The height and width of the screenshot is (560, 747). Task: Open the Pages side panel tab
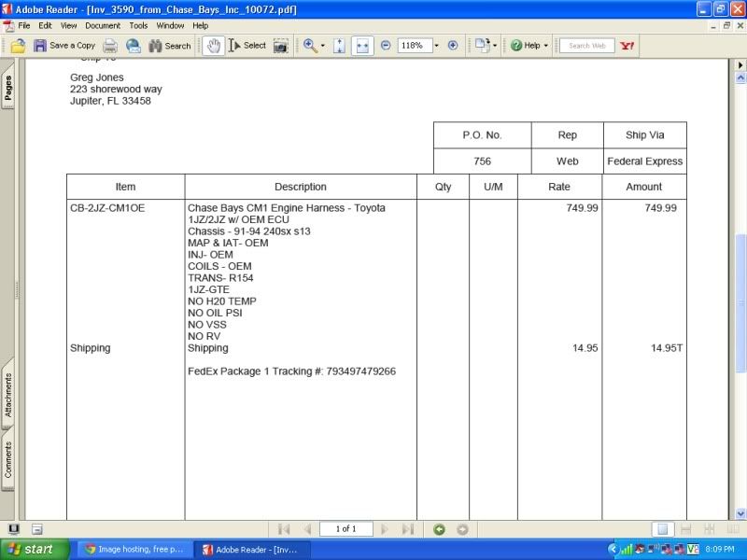click(x=7, y=87)
